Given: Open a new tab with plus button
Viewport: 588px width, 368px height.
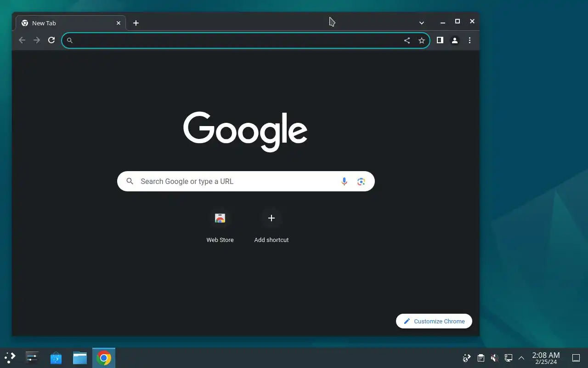Looking at the screenshot, I should point(136,23).
